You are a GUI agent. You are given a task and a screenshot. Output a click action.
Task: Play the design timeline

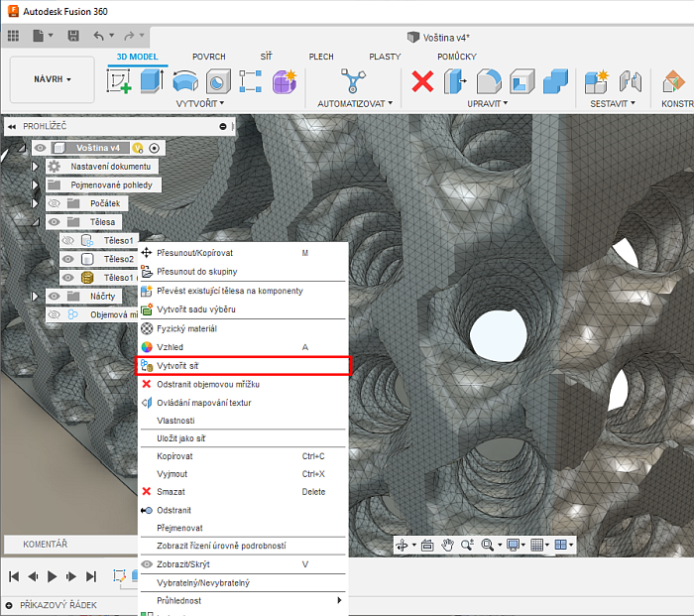(x=52, y=576)
